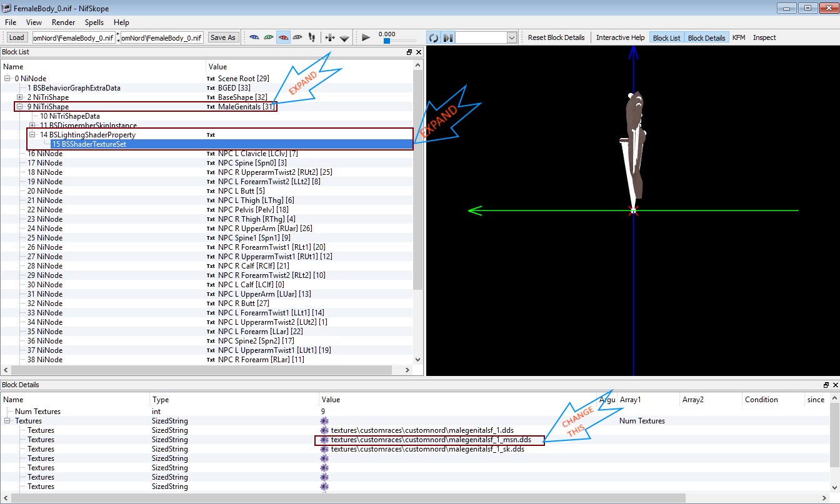Screen dimensions: 840x504
Task: Click the Array1 column header
Action: [x=648, y=400]
